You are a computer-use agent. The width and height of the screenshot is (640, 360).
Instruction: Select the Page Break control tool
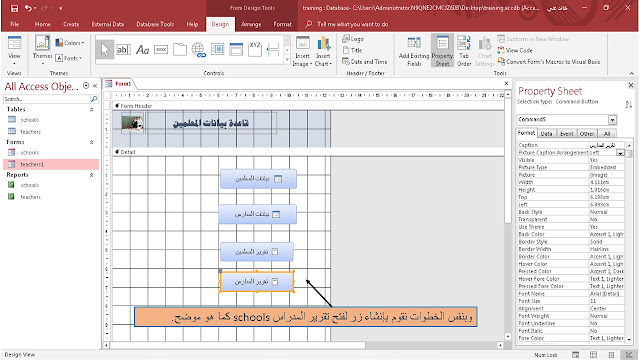[x=273, y=50]
